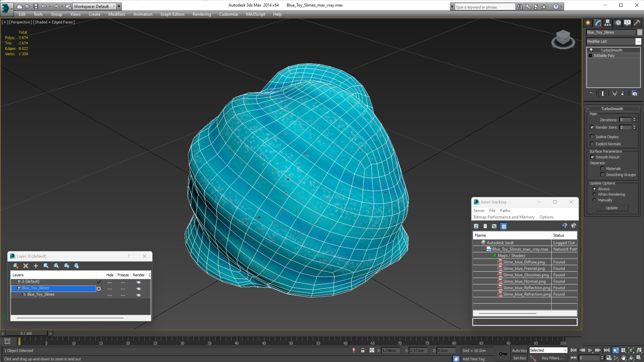The image size is (644, 362).
Task: Toggle Smooth Result checkbox
Action: tap(592, 157)
